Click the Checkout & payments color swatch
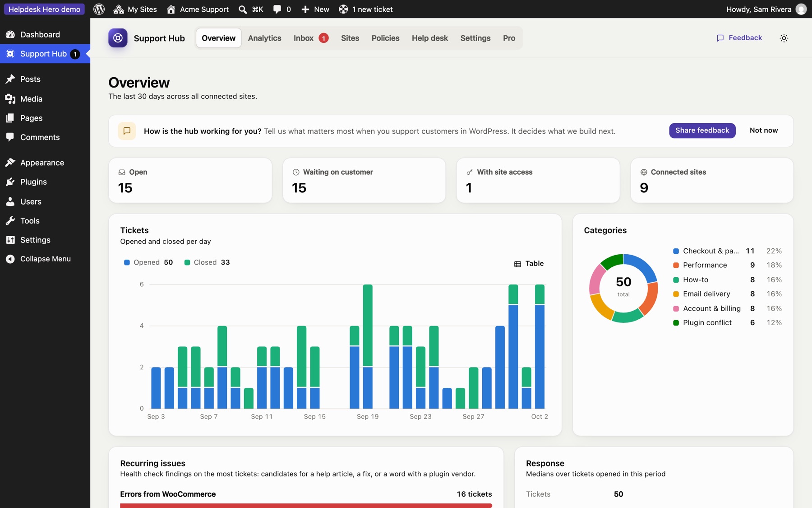 676,251
